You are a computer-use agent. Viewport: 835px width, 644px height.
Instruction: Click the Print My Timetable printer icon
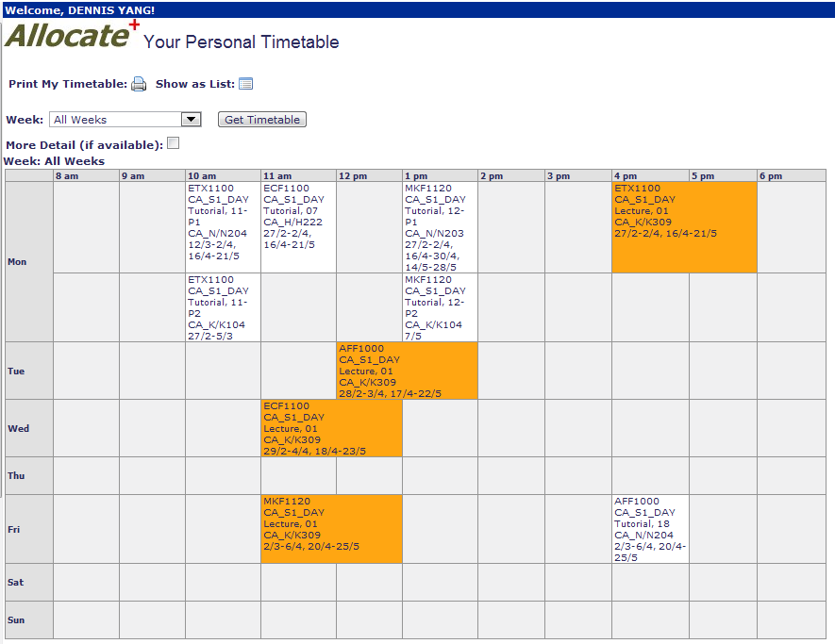tap(139, 84)
